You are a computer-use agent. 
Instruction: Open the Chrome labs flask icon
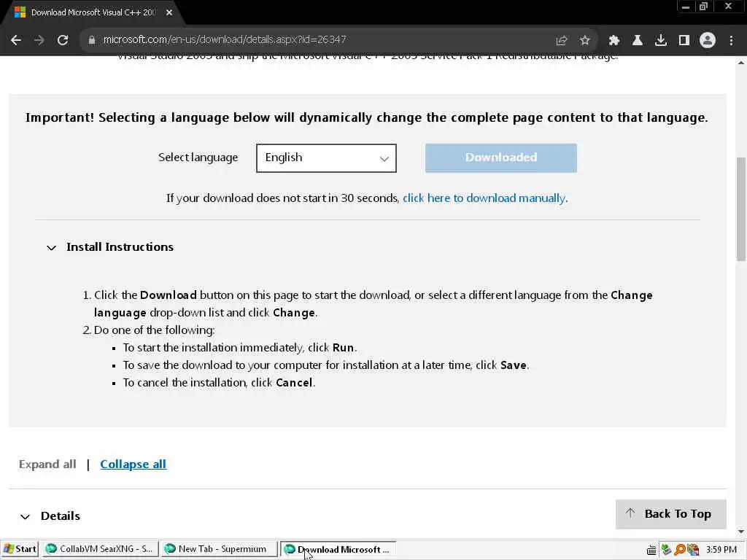click(637, 40)
